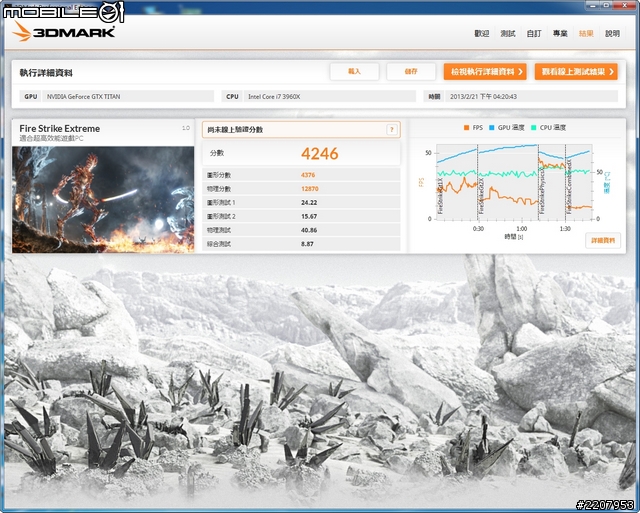Image resolution: width=640 pixels, height=513 pixels.
Task: Click the orange FPS legend swatch
Action: click(x=466, y=128)
